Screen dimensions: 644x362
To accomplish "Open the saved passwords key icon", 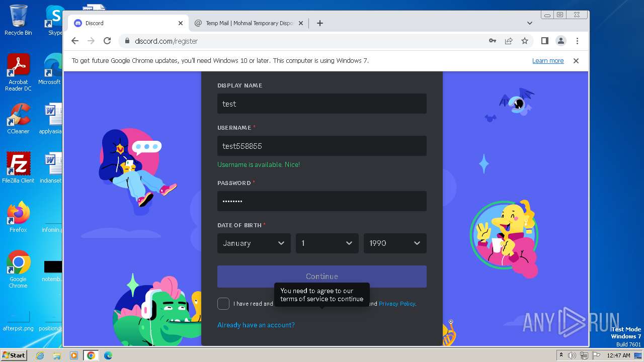I will [x=493, y=41].
